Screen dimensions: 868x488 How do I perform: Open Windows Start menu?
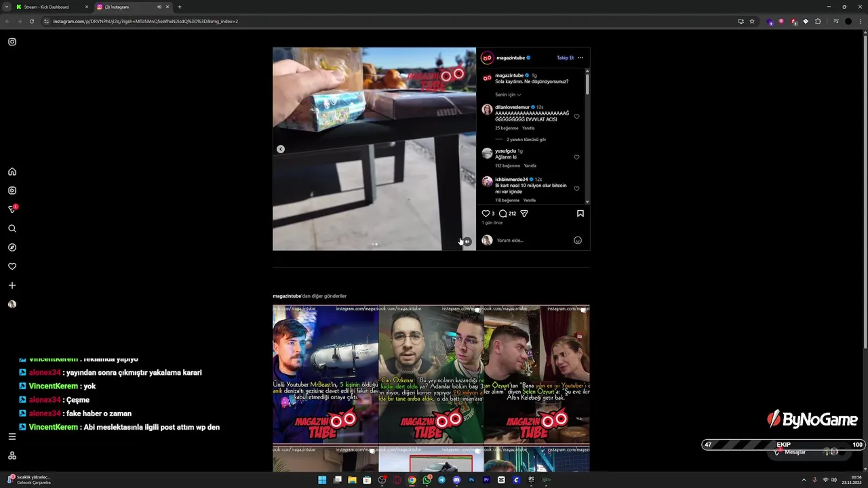pos(322,480)
